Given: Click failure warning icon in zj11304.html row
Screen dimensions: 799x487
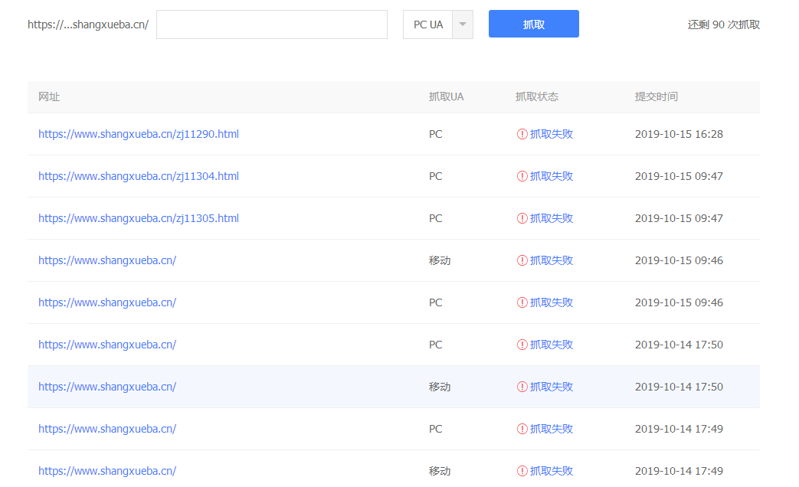Looking at the screenshot, I should click(522, 176).
